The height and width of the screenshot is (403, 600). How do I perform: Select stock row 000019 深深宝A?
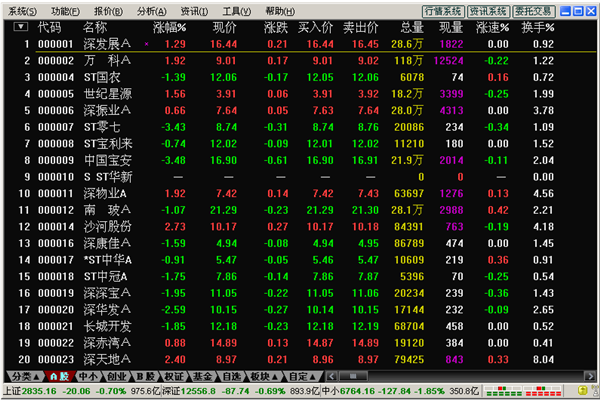click(300, 293)
